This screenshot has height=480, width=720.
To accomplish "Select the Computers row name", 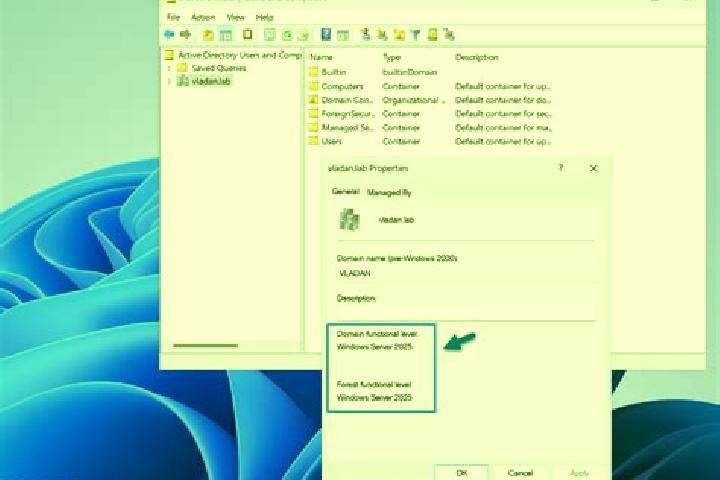I will point(342,86).
